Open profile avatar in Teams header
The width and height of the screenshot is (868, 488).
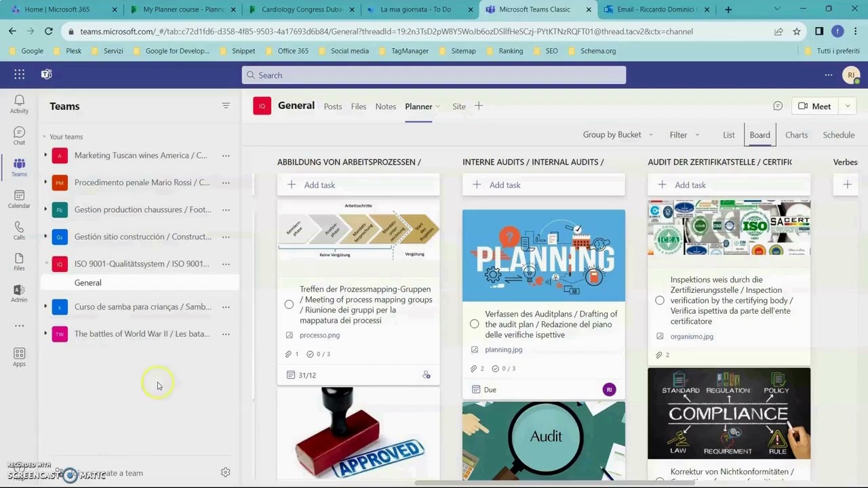click(851, 75)
